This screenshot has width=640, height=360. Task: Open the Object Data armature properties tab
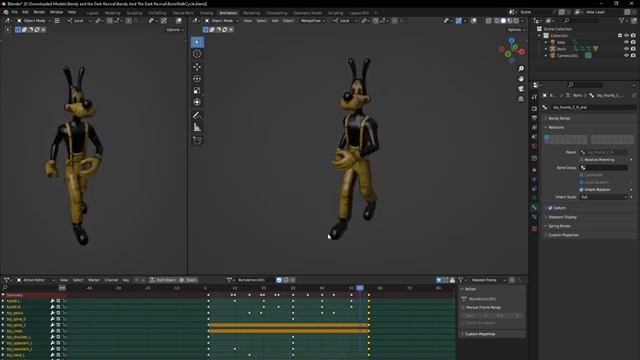[534, 198]
